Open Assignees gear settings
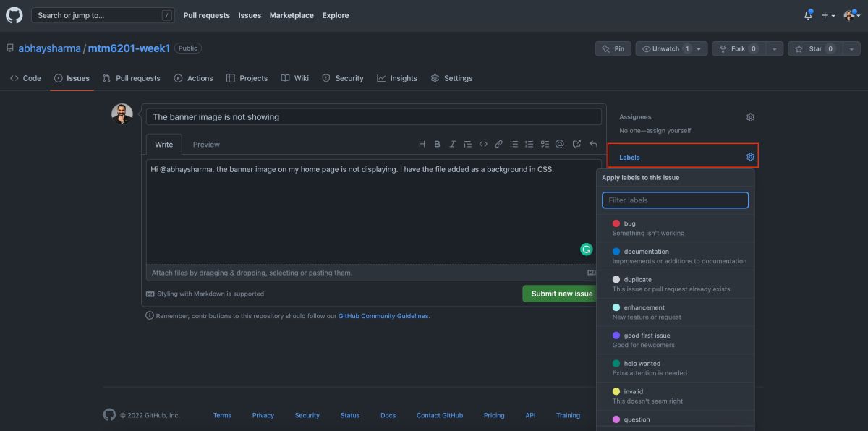Image resolution: width=868 pixels, height=431 pixels. point(750,117)
